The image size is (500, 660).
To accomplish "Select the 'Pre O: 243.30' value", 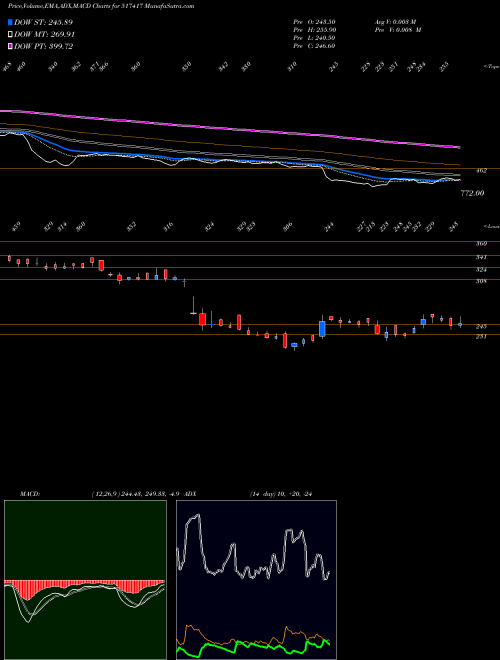I will click(x=314, y=22).
